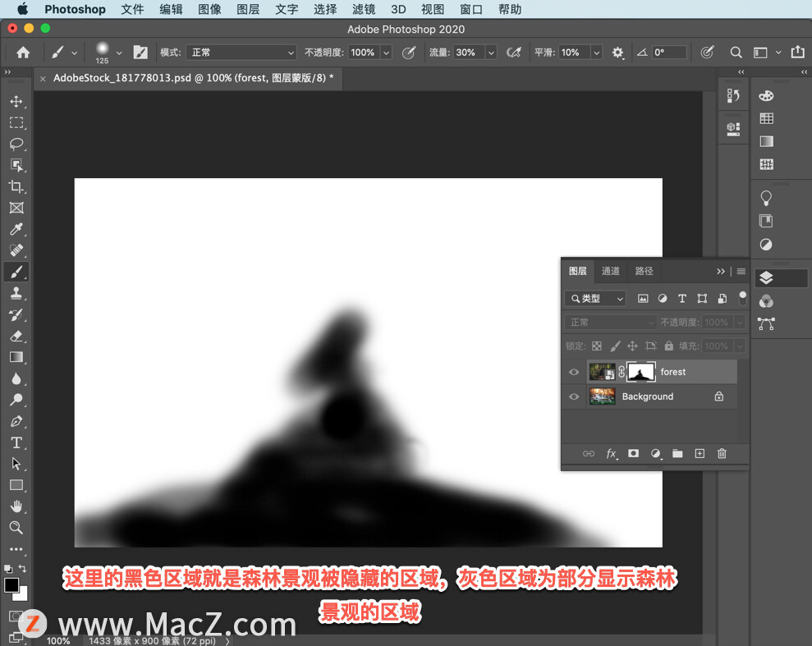The image size is (812, 646).
Task: Switch to the 通道 tab
Action: click(611, 271)
